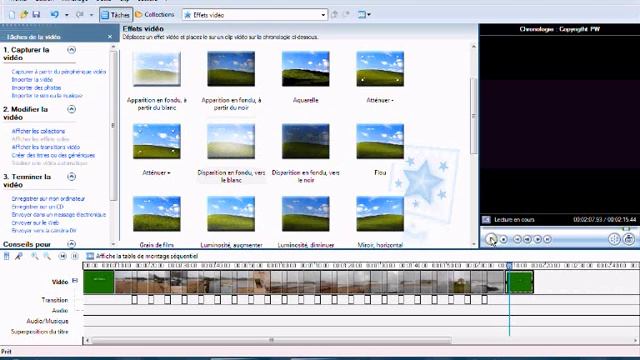The width and height of the screenshot is (640, 360).
Task: Select Disparition en fondu vers le noir effect
Action: pos(305,141)
